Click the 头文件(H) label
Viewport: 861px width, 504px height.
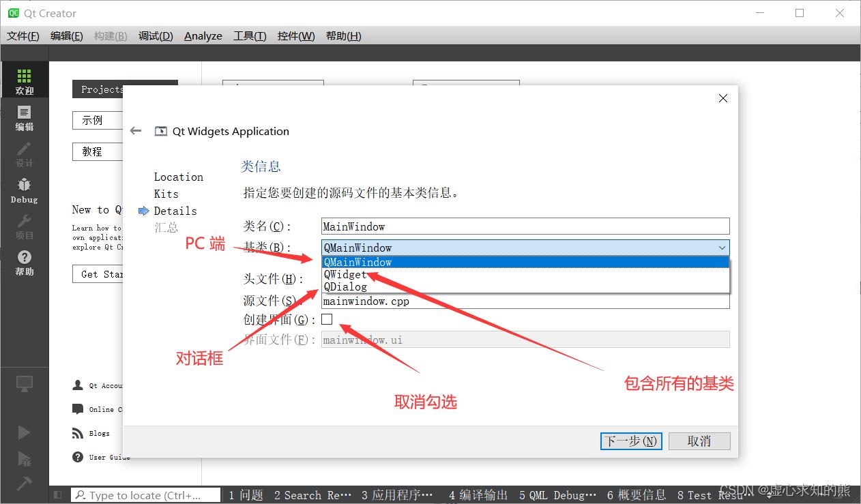(273, 279)
